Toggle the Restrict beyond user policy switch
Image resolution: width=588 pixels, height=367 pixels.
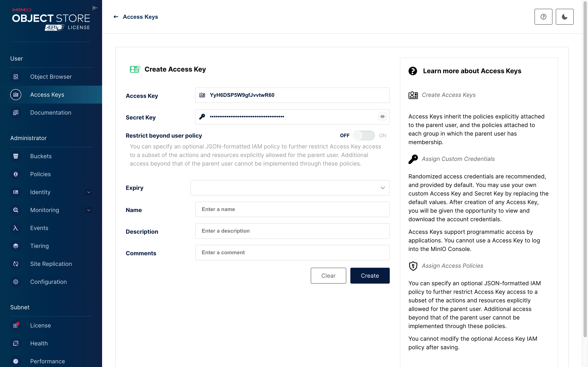(363, 136)
